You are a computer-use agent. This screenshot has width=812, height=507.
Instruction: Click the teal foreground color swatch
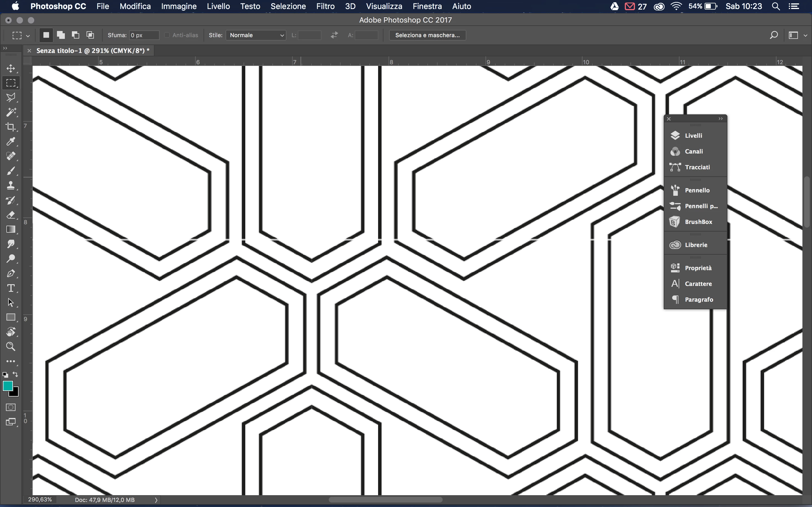(x=7, y=386)
